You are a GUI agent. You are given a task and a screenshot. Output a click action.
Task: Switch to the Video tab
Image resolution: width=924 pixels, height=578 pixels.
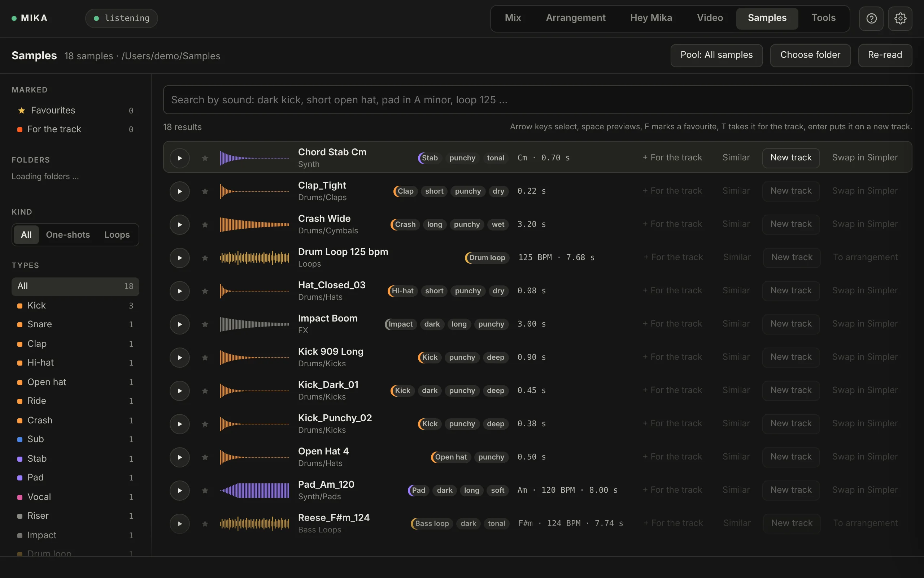coord(710,18)
